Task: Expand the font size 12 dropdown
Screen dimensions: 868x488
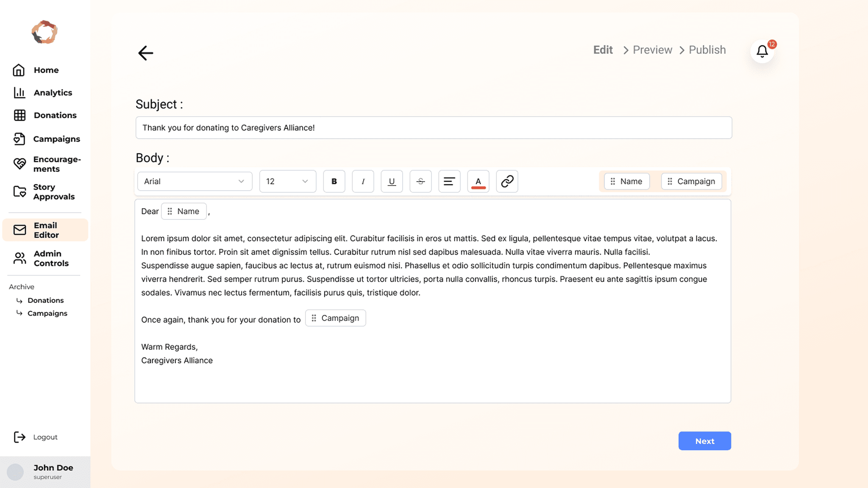Action: tap(287, 181)
